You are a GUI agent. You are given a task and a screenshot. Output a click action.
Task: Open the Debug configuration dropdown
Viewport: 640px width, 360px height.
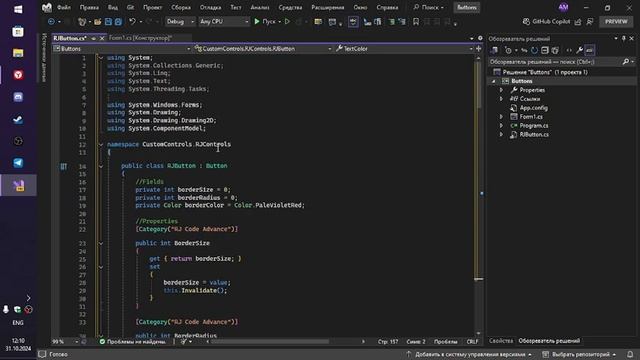click(x=180, y=22)
